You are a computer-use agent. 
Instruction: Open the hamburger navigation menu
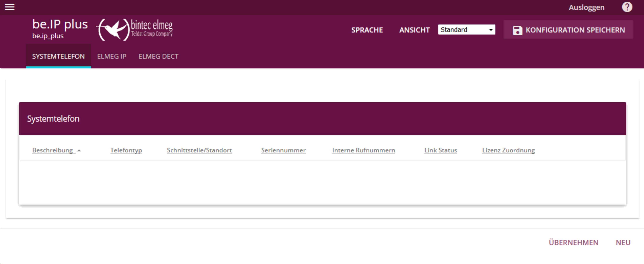(x=10, y=7)
